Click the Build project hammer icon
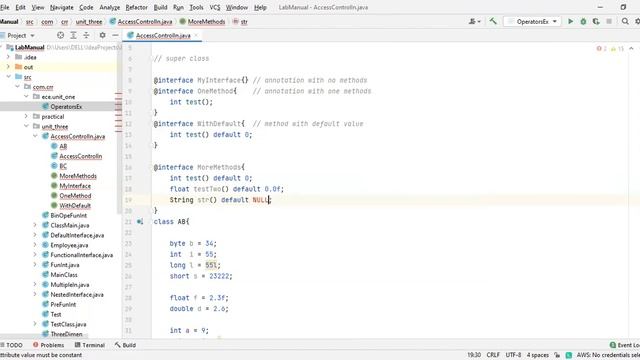The image size is (640, 360). (493, 21)
